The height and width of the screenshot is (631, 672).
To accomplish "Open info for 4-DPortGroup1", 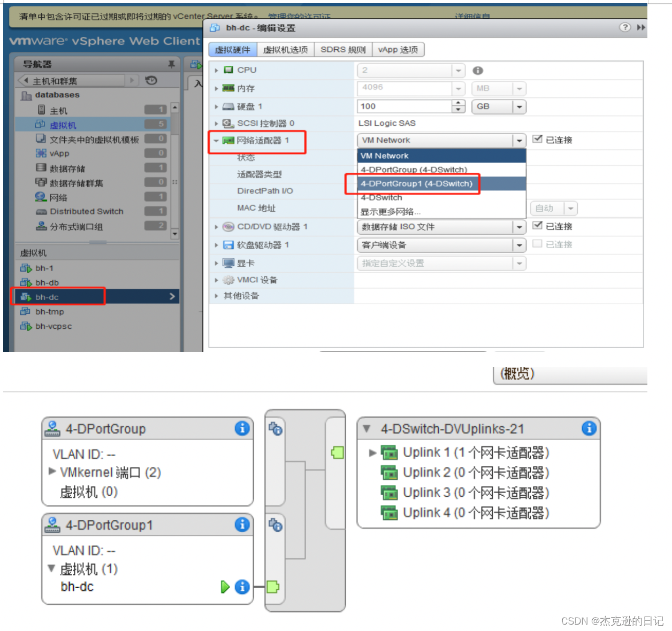I will click(x=242, y=525).
